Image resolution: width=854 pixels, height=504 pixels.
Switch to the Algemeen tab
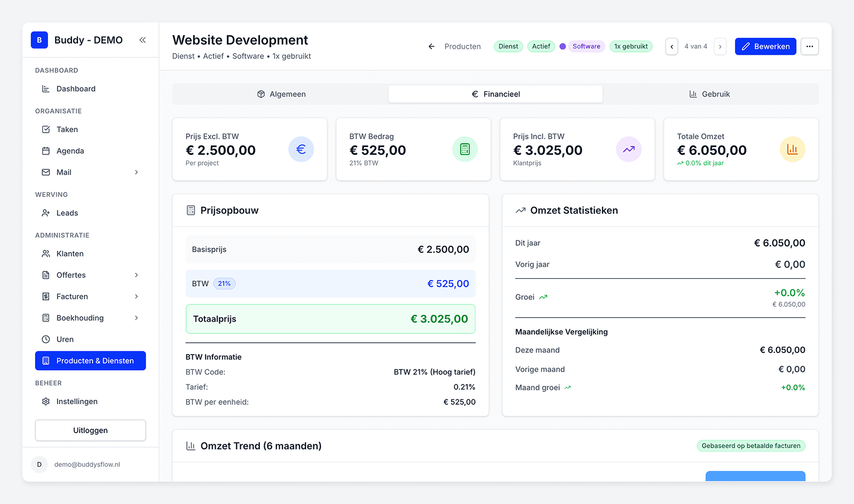281,94
